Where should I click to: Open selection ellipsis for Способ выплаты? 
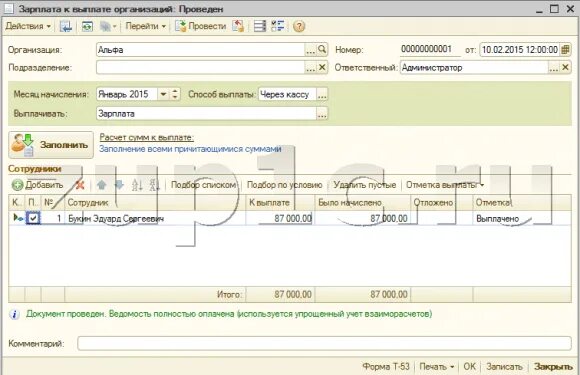[322, 94]
